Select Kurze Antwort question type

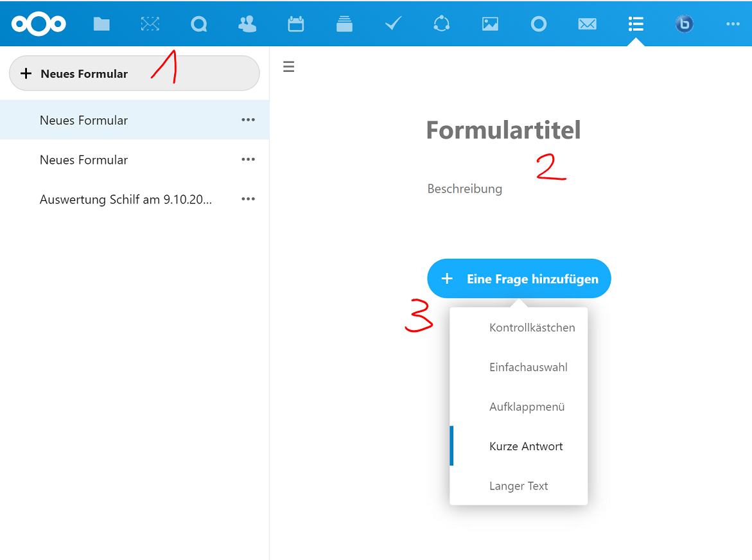click(525, 446)
